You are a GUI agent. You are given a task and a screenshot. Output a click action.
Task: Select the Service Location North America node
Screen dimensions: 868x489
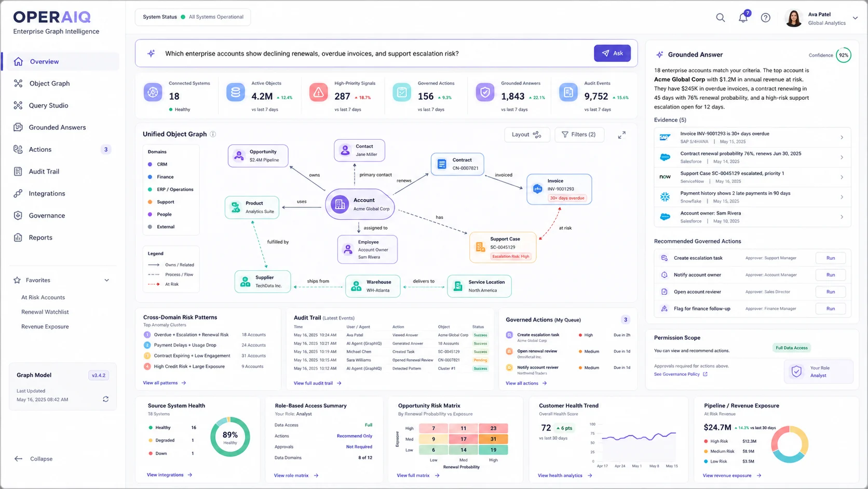click(x=479, y=286)
